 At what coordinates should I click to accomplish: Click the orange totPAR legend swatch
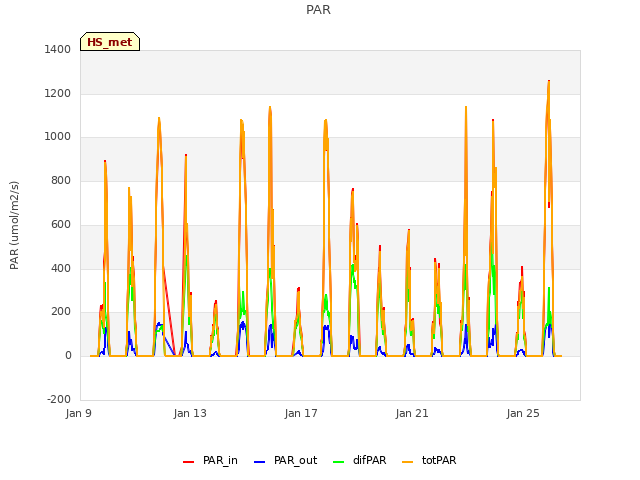[x=407, y=462]
